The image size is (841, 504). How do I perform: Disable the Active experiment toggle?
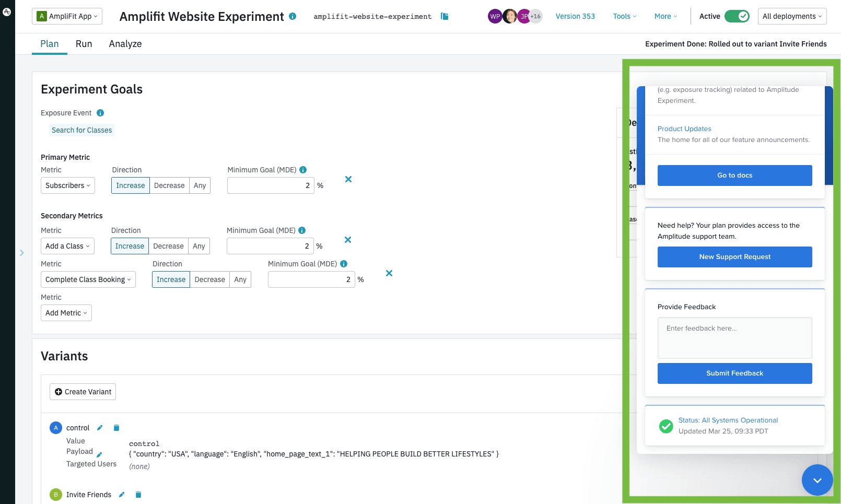tap(738, 16)
